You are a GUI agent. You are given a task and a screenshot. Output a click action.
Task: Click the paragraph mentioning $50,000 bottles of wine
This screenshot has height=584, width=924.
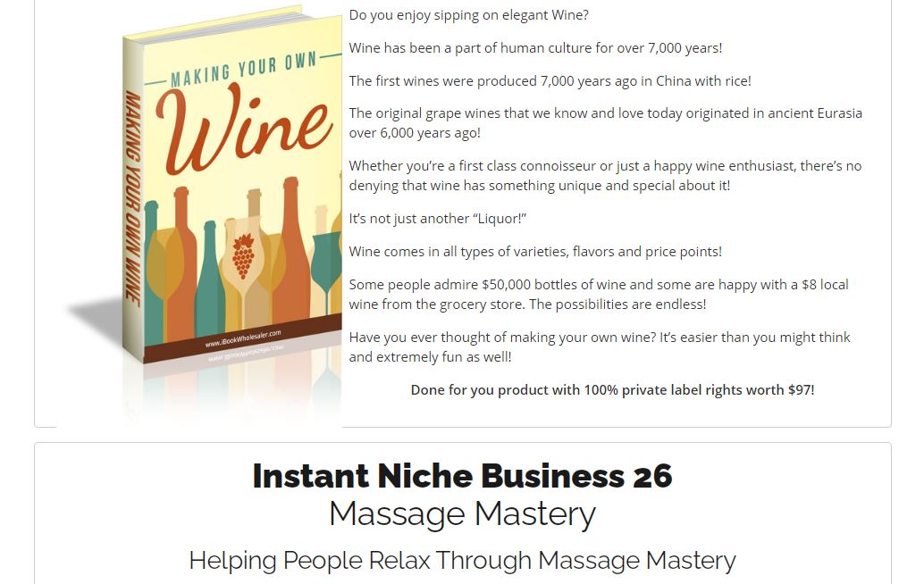tap(599, 295)
